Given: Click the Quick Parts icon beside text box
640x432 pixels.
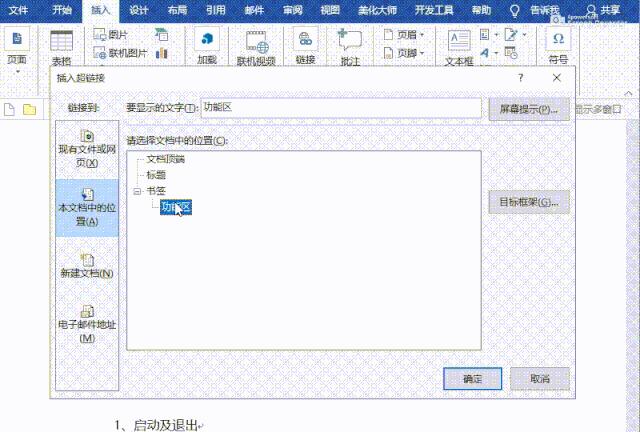Looking at the screenshot, I should 484,35.
